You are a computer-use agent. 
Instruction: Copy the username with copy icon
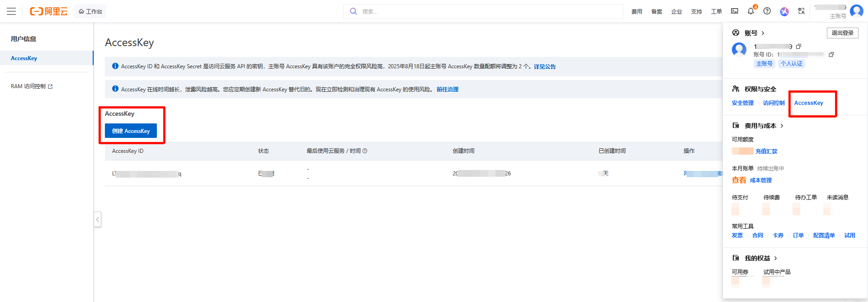[x=798, y=47]
